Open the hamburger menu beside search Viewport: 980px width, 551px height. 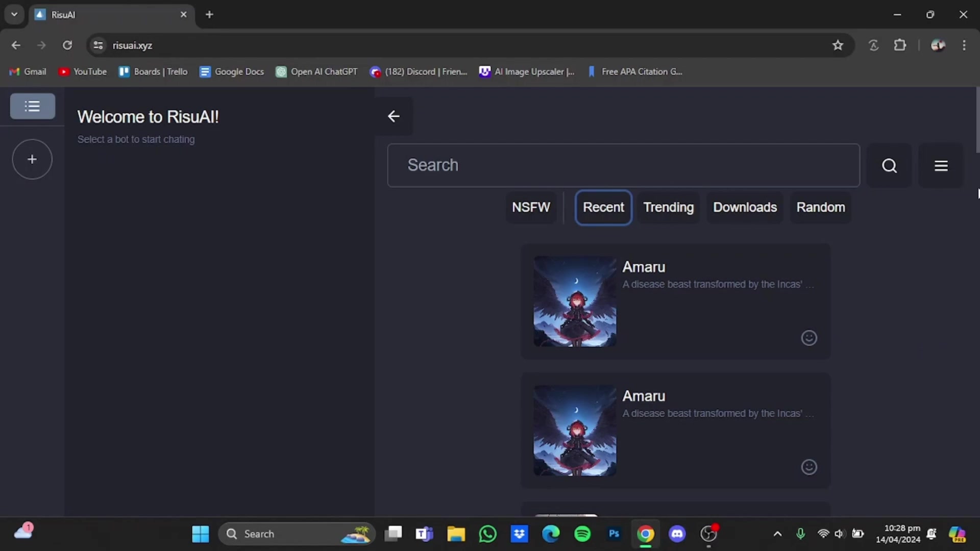click(941, 165)
